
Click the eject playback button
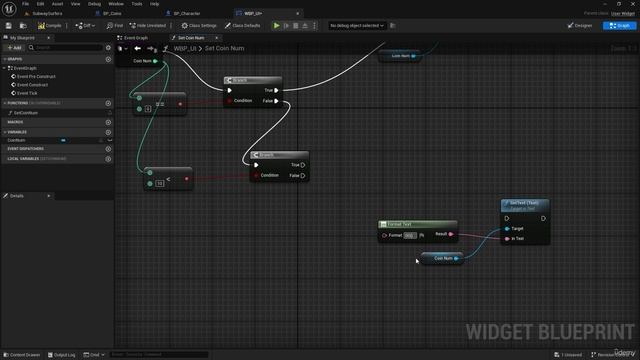(305, 26)
